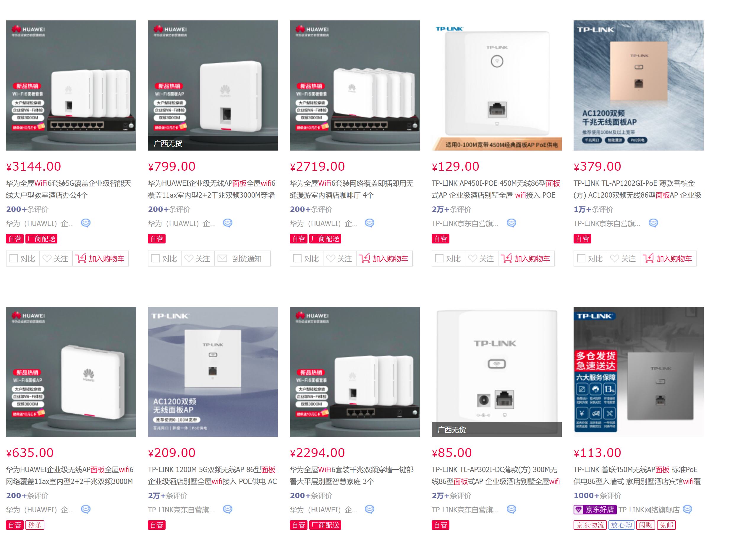Open title of ¥635 Huawei panel AP
The width and height of the screenshot is (756, 536).
pyautogui.click(x=69, y=475)
